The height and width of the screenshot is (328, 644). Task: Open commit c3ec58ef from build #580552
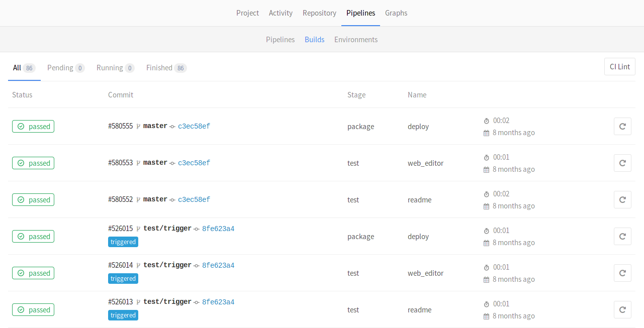194,199
